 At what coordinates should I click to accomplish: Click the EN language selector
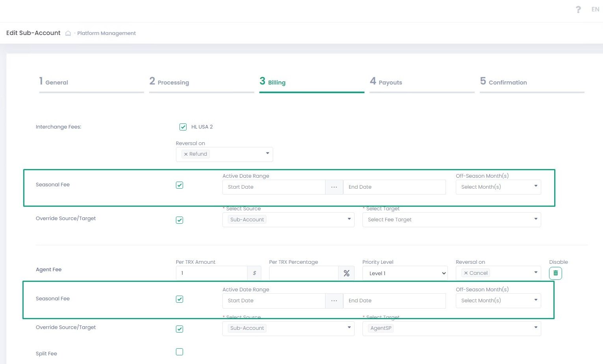click(595, 9)
